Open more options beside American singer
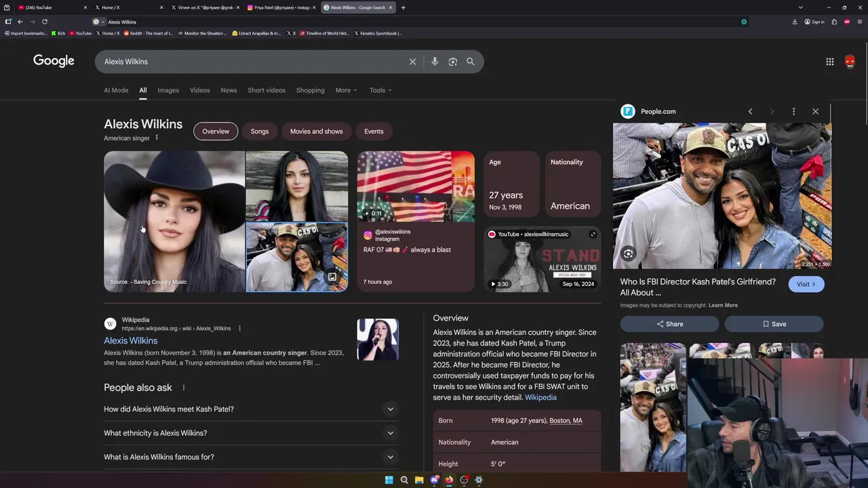The width and height of the screenshot is (868, 488). [x=157, y=138]
